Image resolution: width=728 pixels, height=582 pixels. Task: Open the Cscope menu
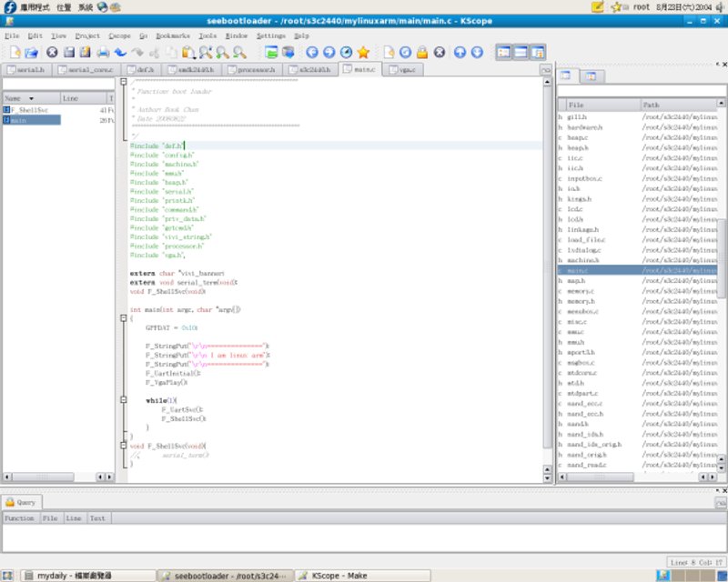(x=120, y=35)
